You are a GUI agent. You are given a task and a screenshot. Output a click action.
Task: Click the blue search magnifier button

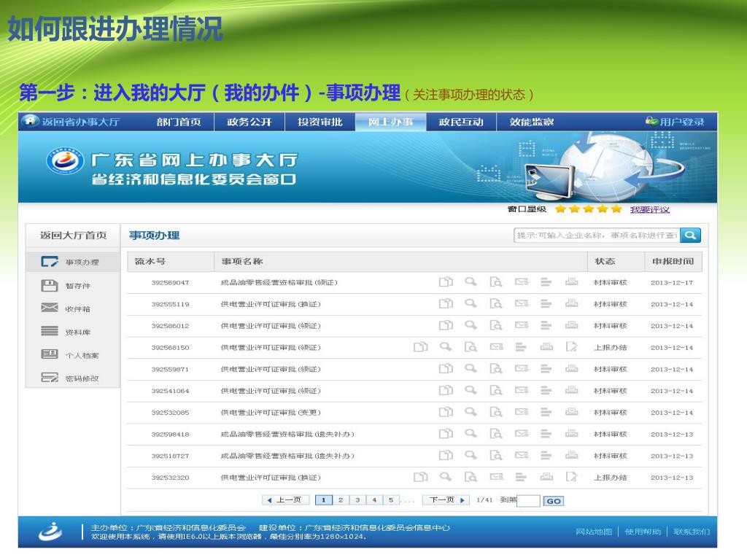(690, 235)
